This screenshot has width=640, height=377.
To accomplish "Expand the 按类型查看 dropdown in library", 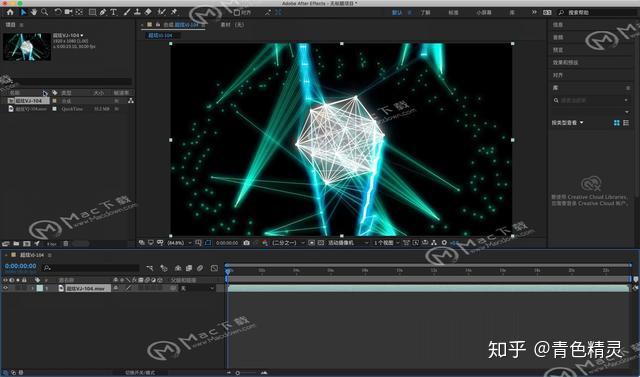I will click(567, 122).
